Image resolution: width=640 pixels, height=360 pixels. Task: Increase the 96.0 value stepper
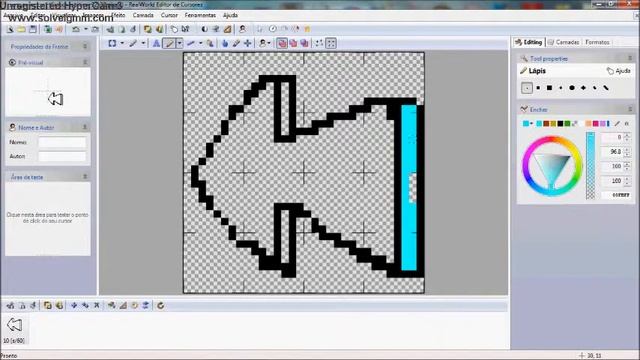[627, 149]
